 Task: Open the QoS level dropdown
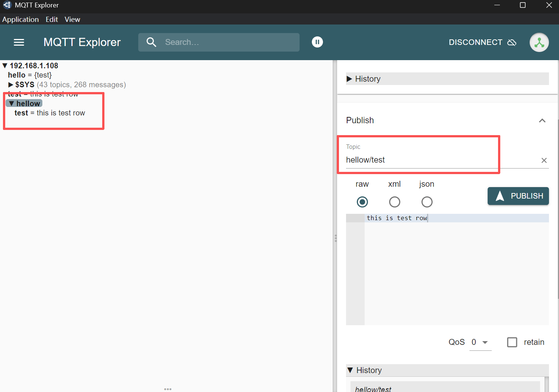pyautogui.click(x=480, y=342)
